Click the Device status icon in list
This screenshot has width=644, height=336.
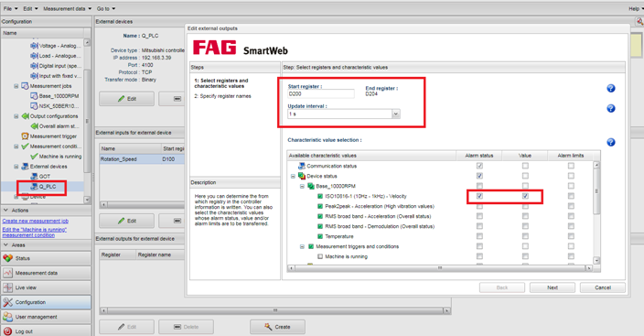(x=302, y=176)
